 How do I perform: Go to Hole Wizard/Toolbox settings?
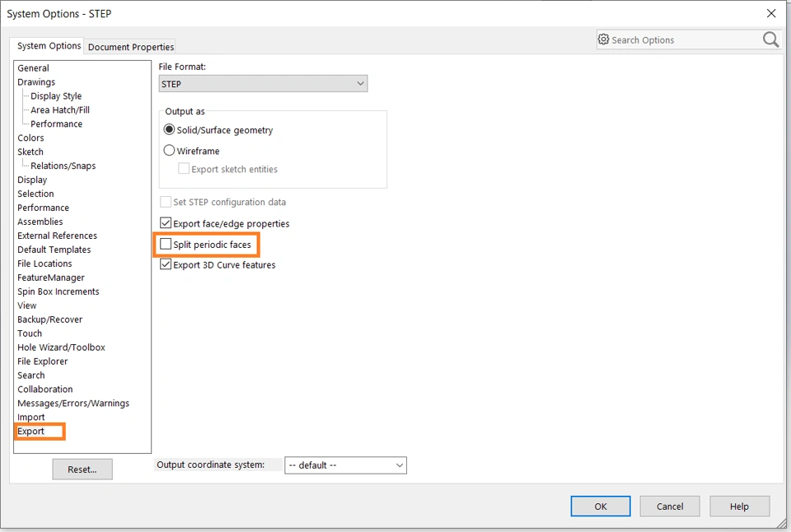click(x=61, y=348)
